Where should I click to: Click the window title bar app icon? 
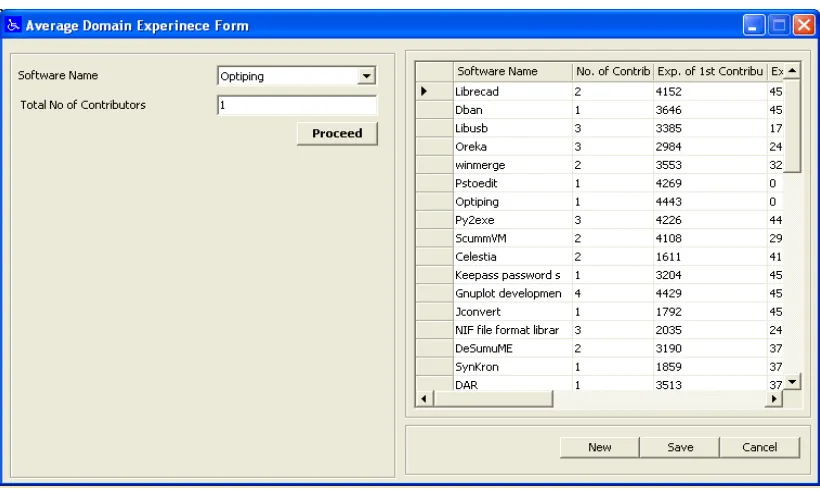pyautogui.click(x=13, y=25)
